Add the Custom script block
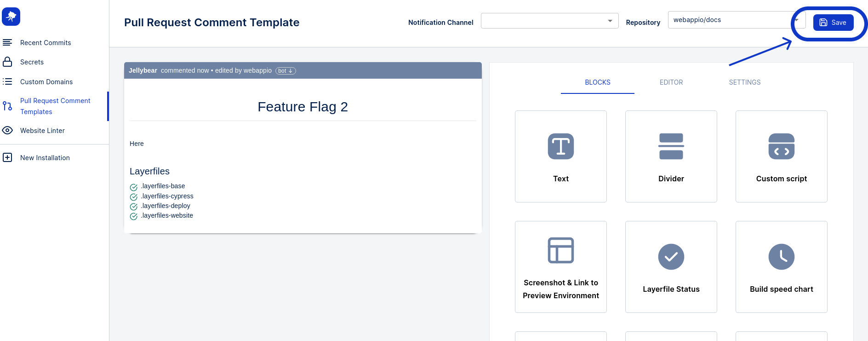Image resolution: width=868 pixels, height=341 pixels. (782, 156)
